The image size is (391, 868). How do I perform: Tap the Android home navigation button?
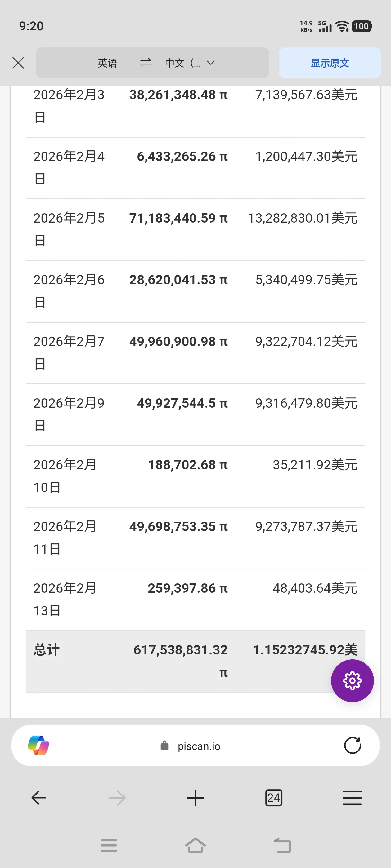pyautogui.click(x=195, y=845)
